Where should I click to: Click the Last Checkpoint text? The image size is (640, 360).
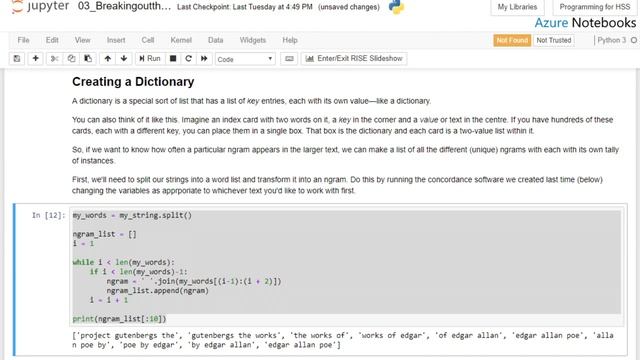click(x=244, y=7)
